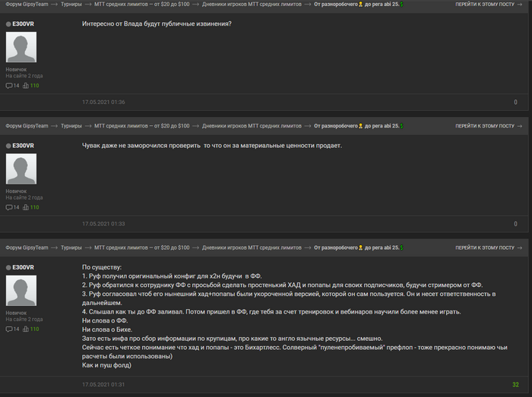Open E300VR avatar in the first post
The width and height of the screenshot is (532, 397).
point(21,47)
